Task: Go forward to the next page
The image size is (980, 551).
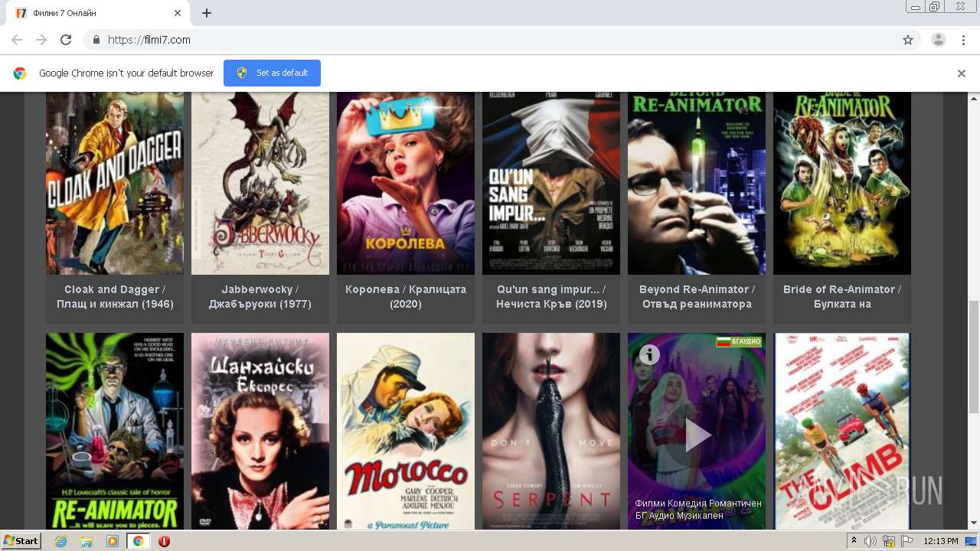Action: 41,40
